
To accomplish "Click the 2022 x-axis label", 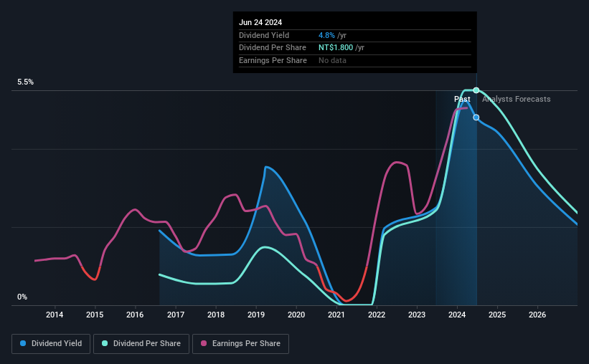I will pos(377,315).
